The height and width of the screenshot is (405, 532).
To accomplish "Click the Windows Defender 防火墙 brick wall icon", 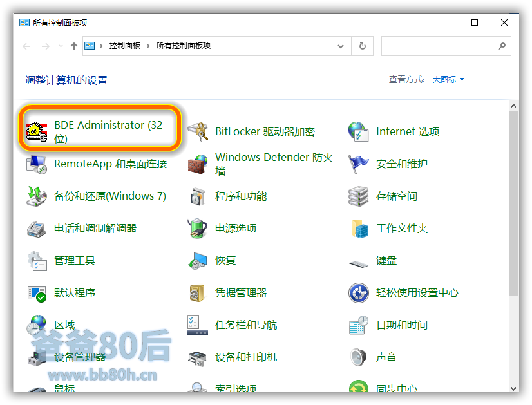I will [198, 164].
